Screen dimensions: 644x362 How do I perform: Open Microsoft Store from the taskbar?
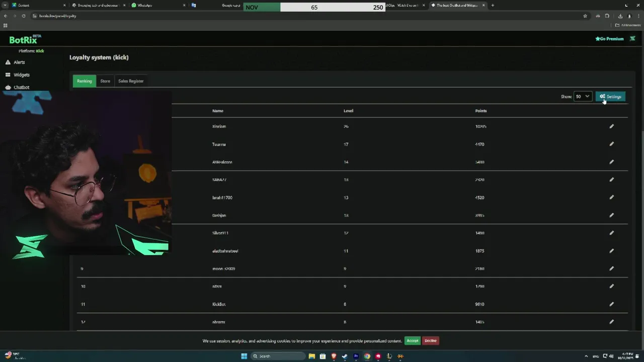(323, 356)
